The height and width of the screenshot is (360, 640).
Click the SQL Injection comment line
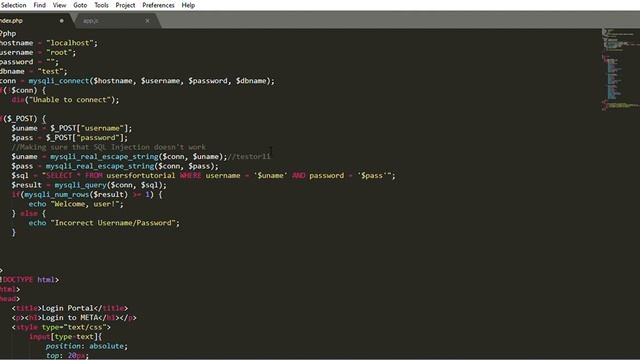(x=109, y=147)
